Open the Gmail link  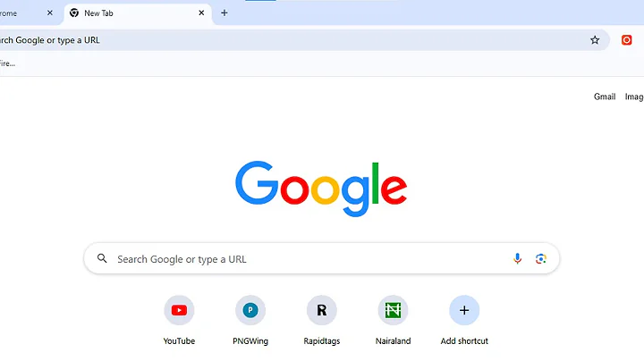coord(605,97)
